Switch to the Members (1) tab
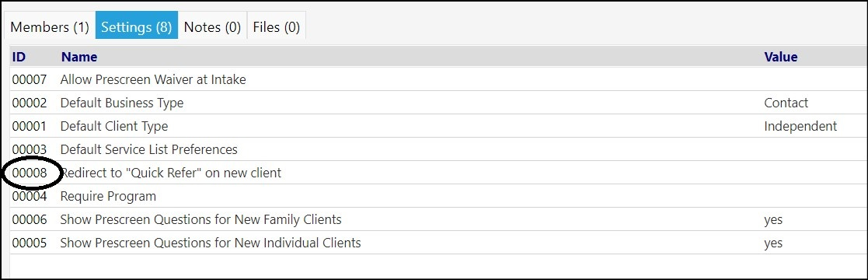The image size is (868, 280). [x=50, y=26]
